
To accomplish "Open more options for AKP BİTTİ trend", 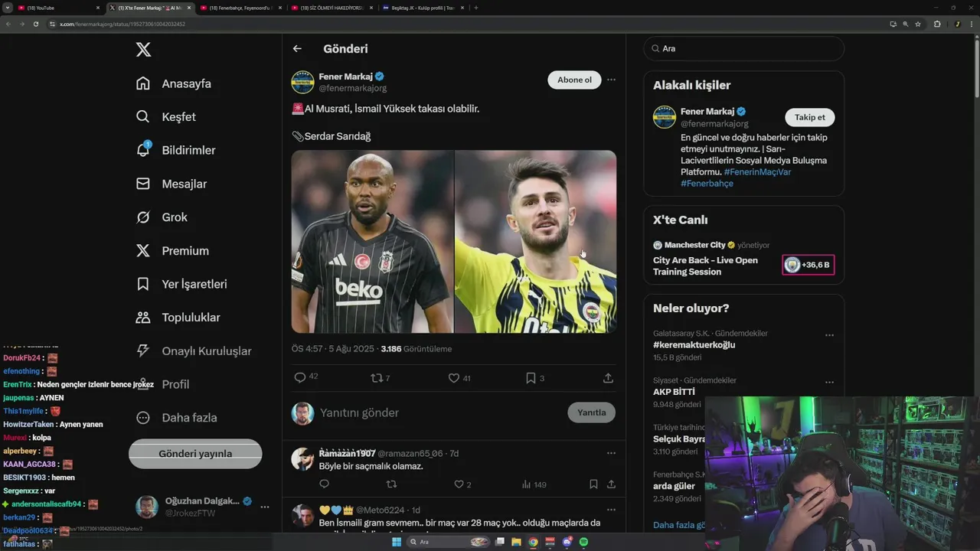I will click(829, 382).
